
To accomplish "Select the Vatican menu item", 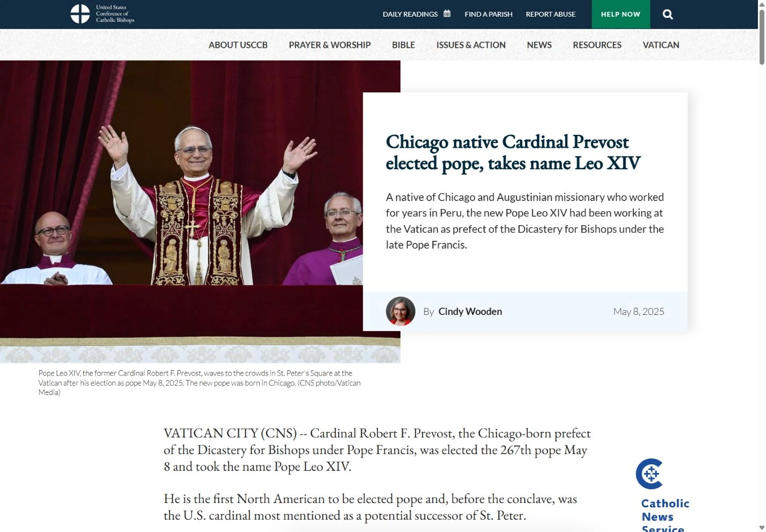I will point(661,45).
